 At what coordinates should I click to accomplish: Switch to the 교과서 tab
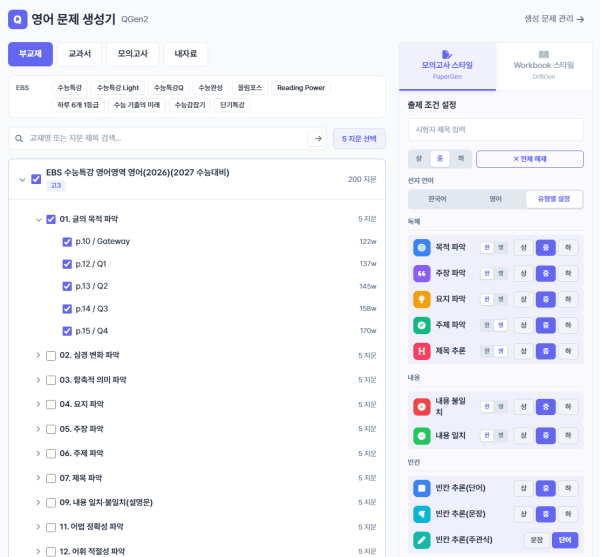(x=80, y=54)
